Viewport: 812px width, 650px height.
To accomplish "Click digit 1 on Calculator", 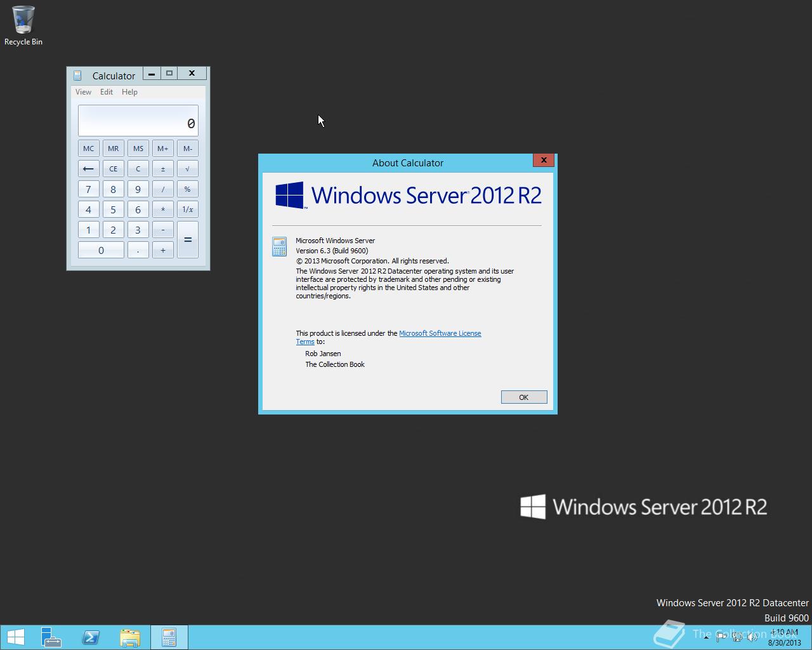I will [x=88, y=230].
